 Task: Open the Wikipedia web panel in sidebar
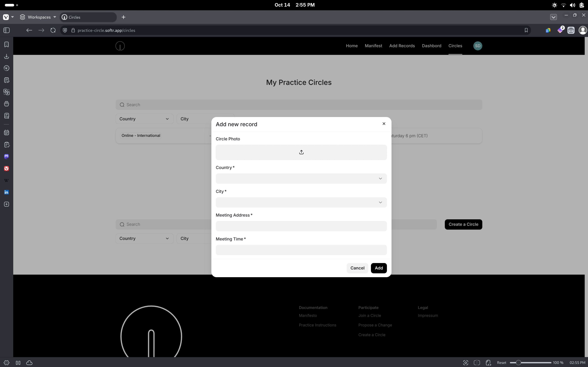pos(7,180)
